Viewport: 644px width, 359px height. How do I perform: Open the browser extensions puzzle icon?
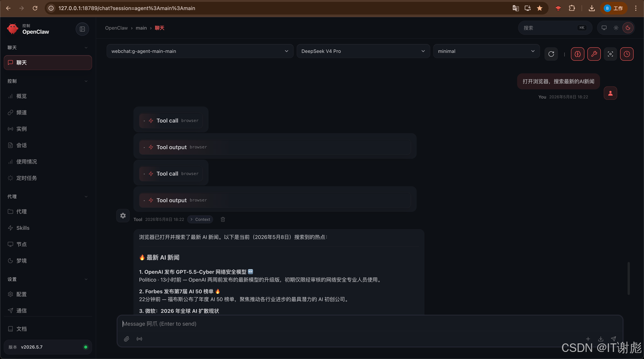click(572, 8)
